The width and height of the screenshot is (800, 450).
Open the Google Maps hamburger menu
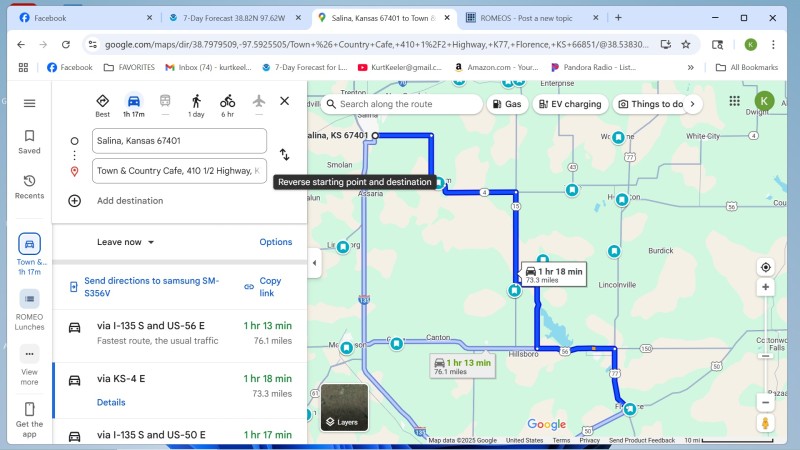point(29,103)
